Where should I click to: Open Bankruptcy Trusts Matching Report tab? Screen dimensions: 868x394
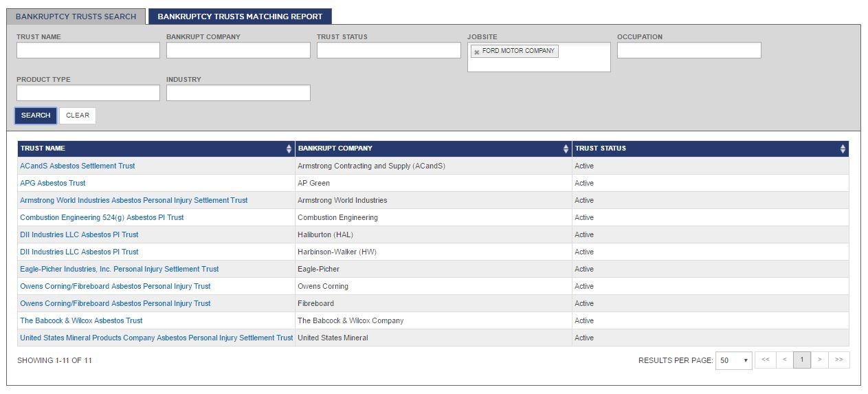240,17
